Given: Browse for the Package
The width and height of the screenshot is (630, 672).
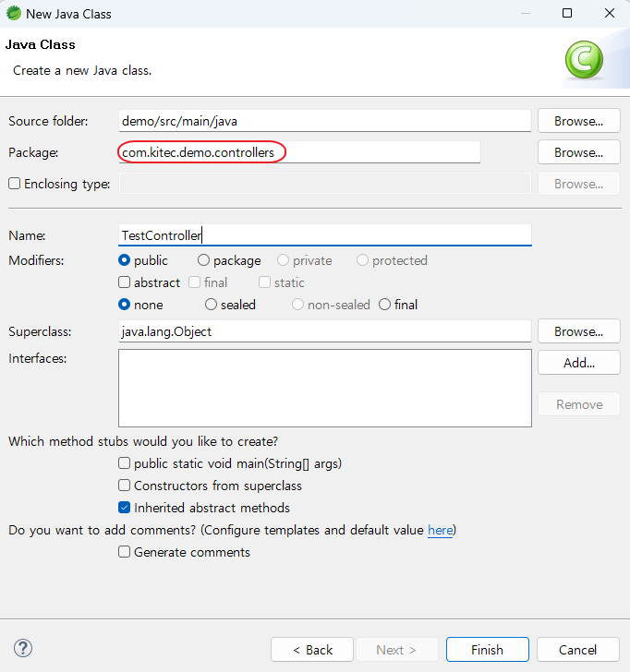Looking at the screenshot, I should 579,152.
